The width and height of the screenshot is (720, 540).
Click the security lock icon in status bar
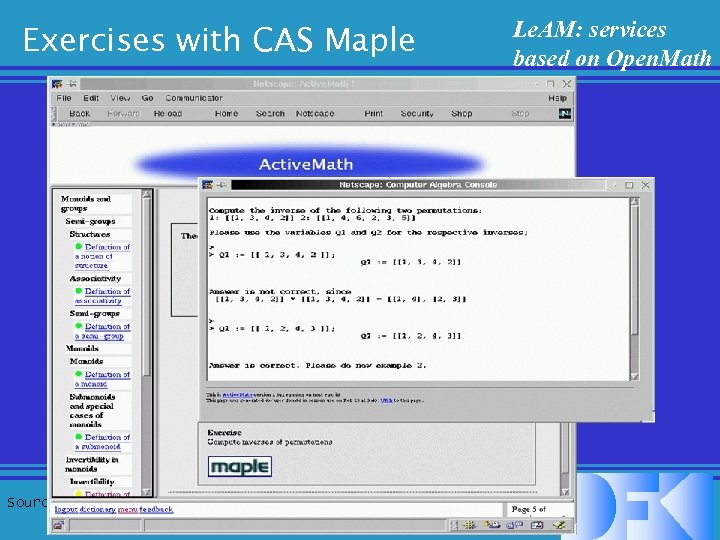pos(58,525)
